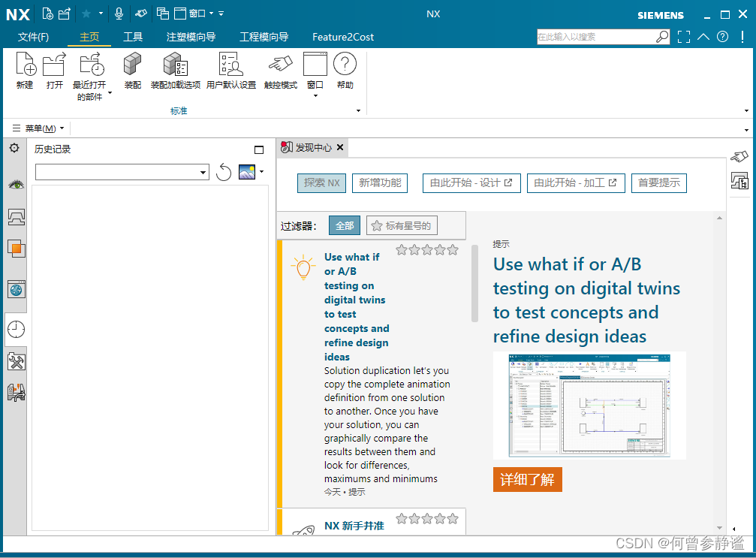Rate the A/B testing tip with its first star
756x558 pixels.
point(402,250)
